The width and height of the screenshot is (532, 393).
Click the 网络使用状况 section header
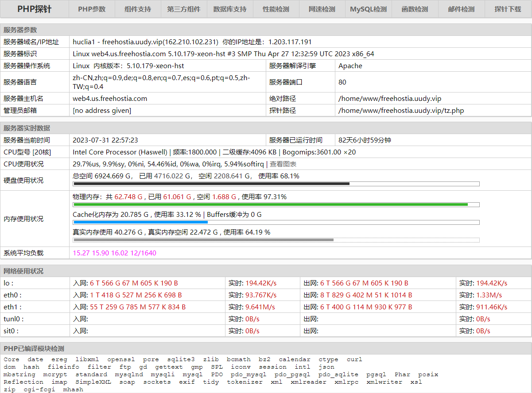pyautogui.click(x=23, y=271)
